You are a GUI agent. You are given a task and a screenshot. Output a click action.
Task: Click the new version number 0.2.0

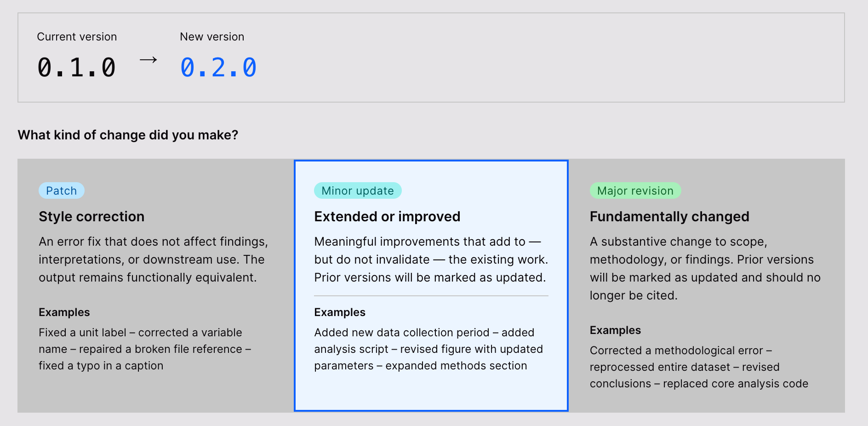[218, 68]
